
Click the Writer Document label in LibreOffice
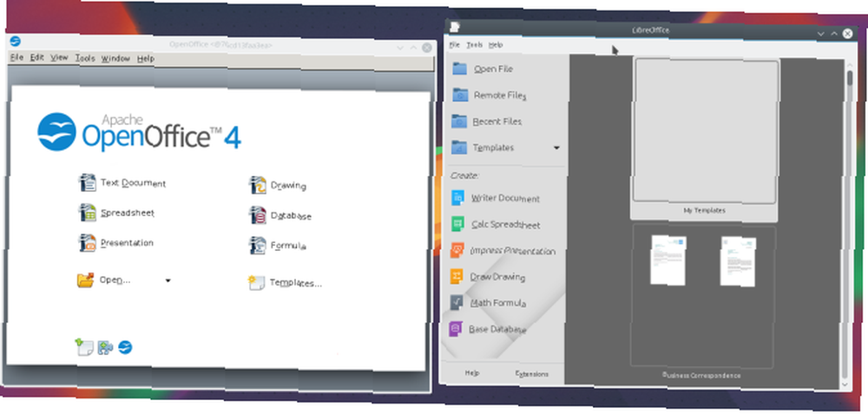point(505,198)
